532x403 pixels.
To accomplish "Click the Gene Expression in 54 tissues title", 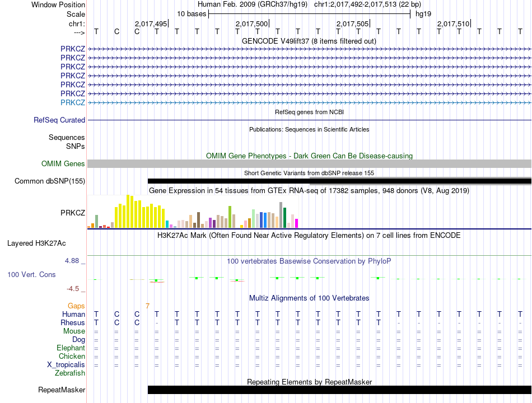I will (309, 191).
